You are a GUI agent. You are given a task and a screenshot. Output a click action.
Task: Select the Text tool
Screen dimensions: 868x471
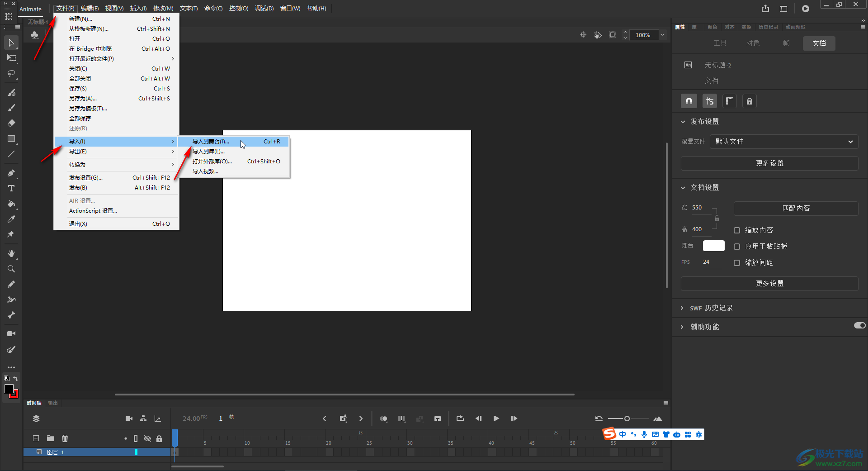[11, 188]
